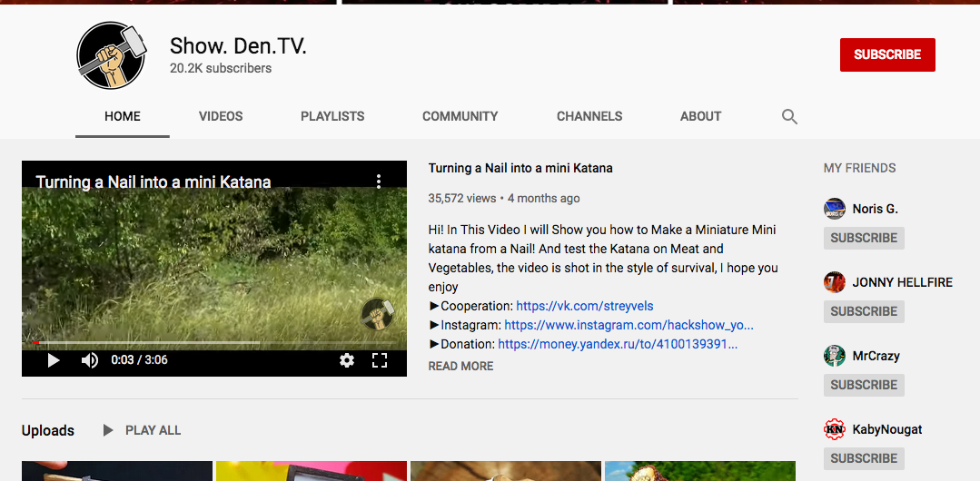The image size is (980, 481).
Task: Click the 20.2K subscribers text
Action: (x=221, y=68)
